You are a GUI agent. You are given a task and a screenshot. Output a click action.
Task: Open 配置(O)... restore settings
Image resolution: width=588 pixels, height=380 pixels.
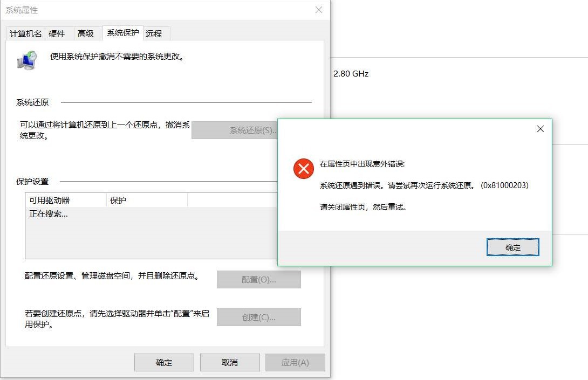tap(258, 280)
